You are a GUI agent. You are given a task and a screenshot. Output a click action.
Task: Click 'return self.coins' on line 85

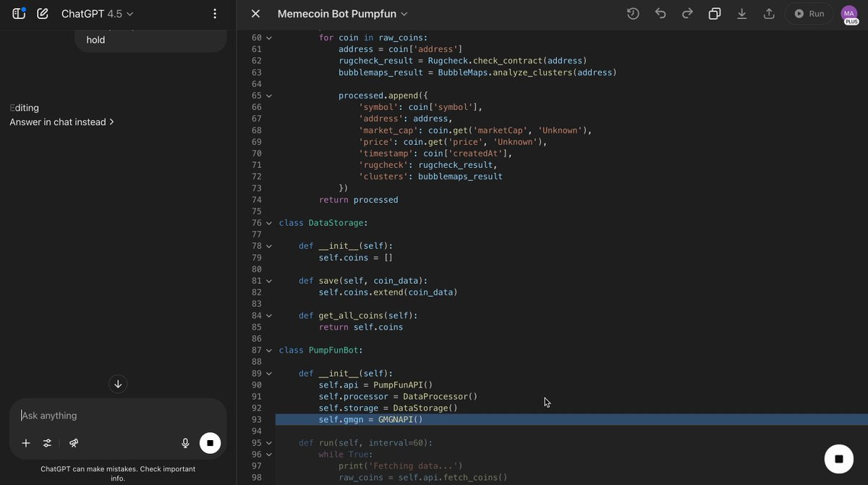point(361,327)
